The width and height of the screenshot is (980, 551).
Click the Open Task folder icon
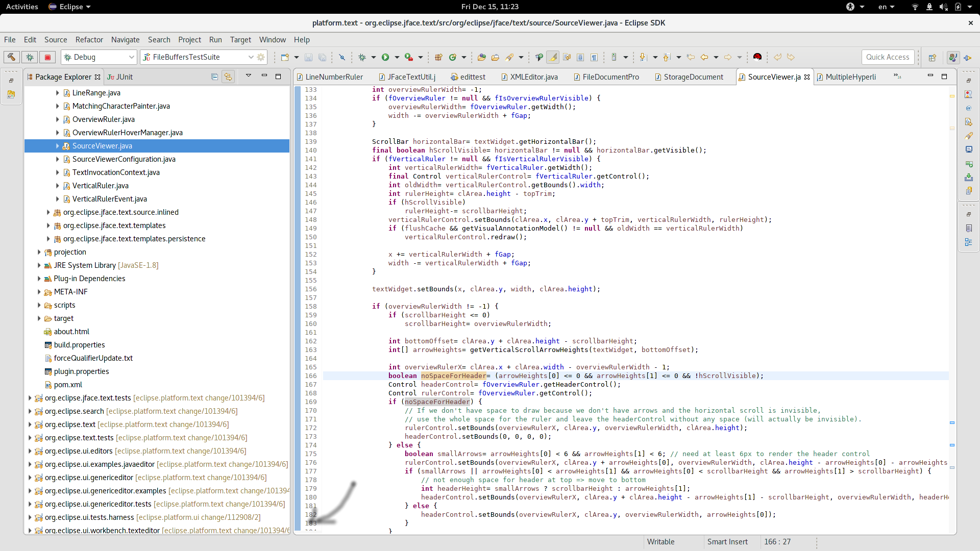[x=495, y=57]
